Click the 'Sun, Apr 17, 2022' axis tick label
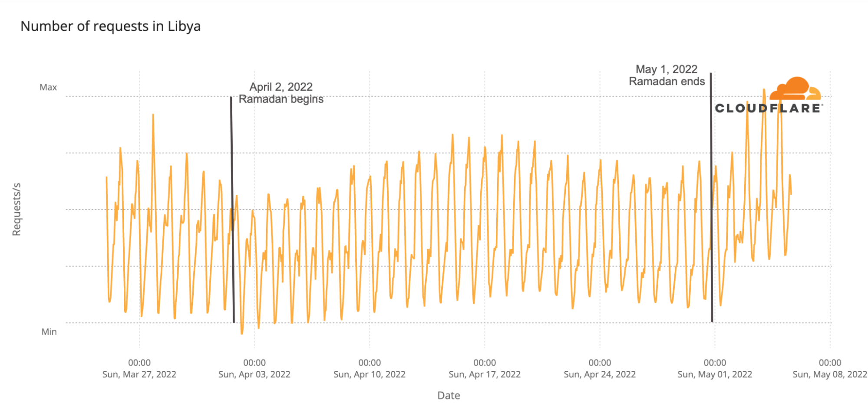 point(485,374)
